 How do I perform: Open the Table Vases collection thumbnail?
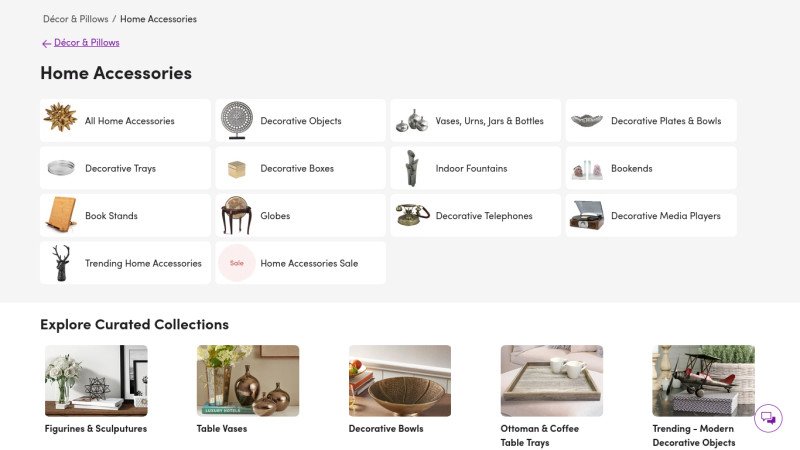[248, 381]
